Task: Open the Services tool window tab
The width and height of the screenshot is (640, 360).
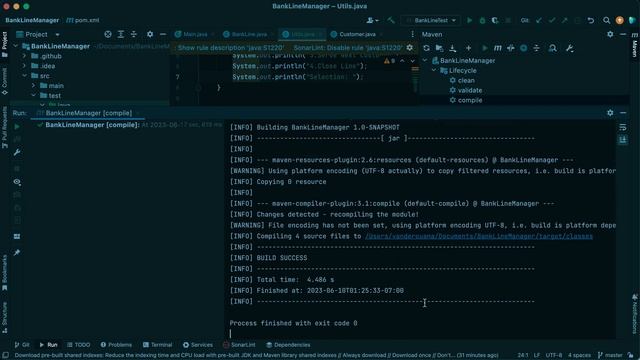Action: [x=198, y=345]
